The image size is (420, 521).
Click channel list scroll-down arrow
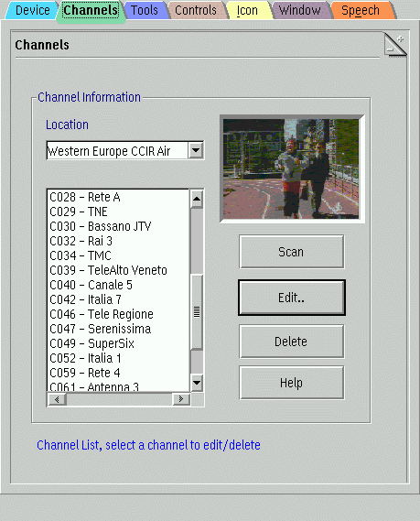pos(197,383)
